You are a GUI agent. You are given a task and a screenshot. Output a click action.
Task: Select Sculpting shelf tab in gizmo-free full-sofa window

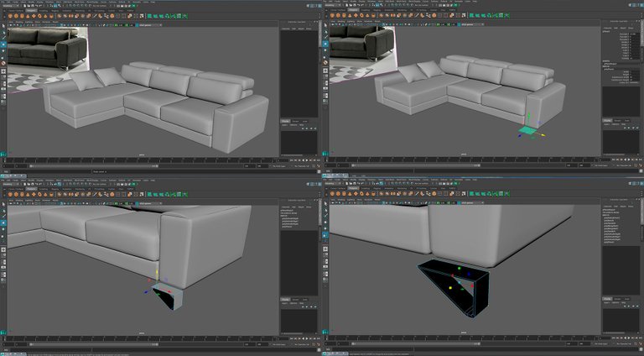(43, 11)
